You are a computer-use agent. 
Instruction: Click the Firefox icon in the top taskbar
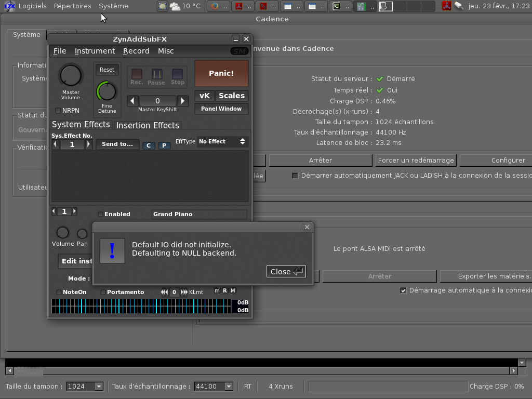[x=214, y=6]
